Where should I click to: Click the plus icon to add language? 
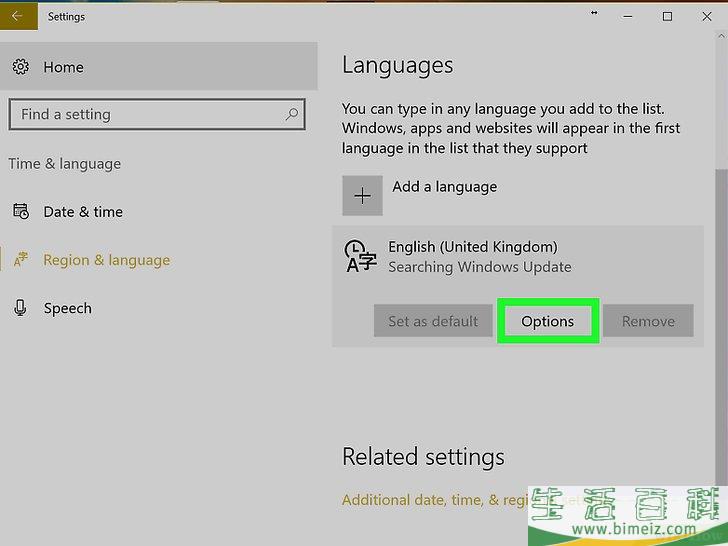click(362, 195)
